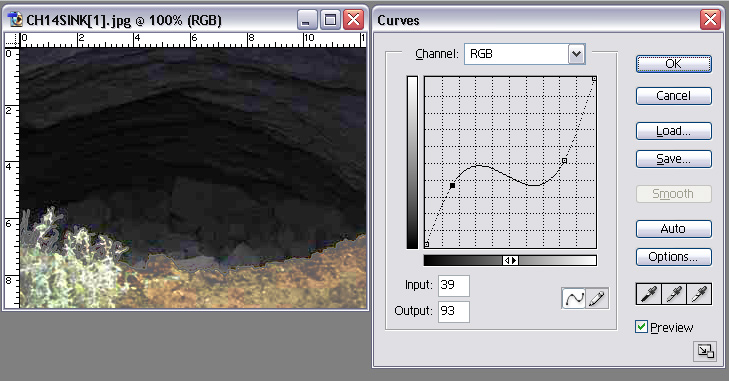Toggle the Preview checkbox
Image resolution: width=729 pixels, height=381 pixels.
[641, 327]
